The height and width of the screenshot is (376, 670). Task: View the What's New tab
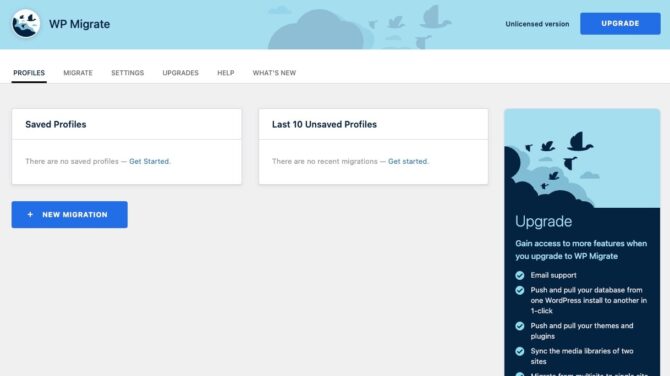[274, 73]
